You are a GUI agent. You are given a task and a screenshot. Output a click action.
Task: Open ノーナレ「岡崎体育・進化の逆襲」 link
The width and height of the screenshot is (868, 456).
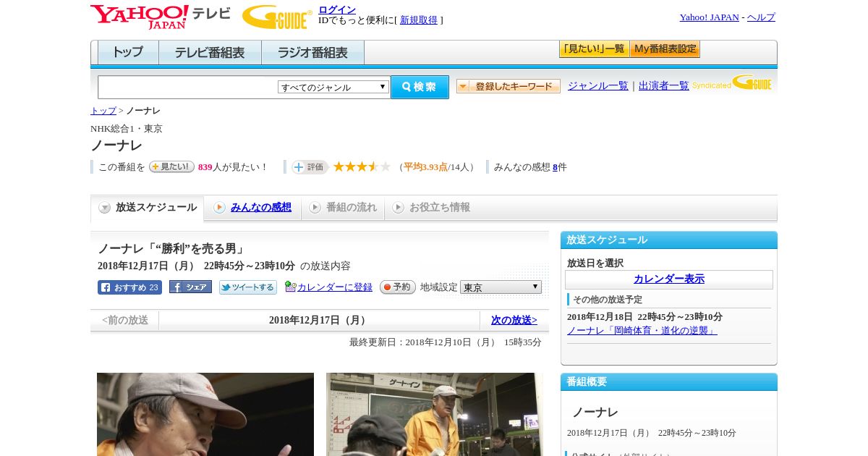(642, 331)
